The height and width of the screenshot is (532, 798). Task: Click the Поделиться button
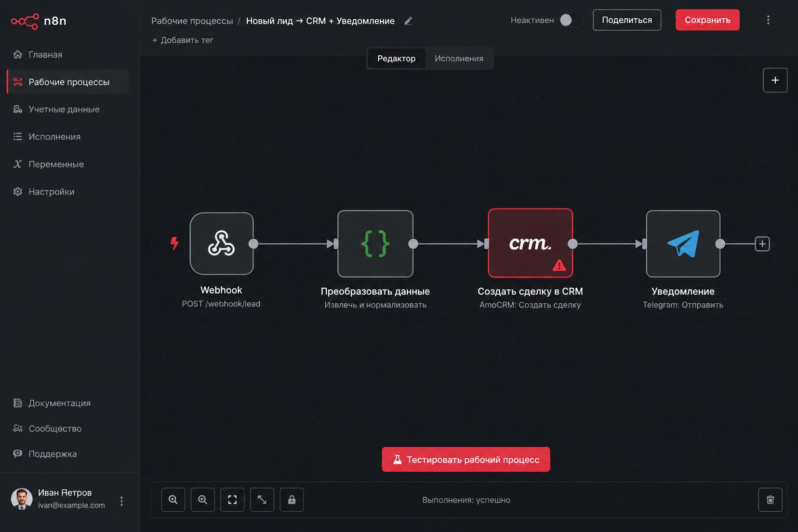tap(627, 20)
